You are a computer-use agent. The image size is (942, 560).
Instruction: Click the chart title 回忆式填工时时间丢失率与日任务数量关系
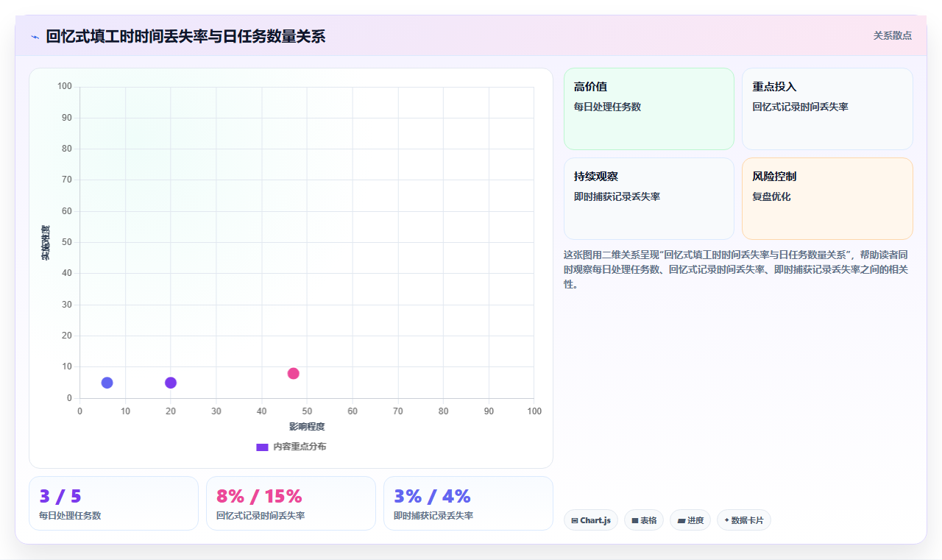tap(185, 36)
